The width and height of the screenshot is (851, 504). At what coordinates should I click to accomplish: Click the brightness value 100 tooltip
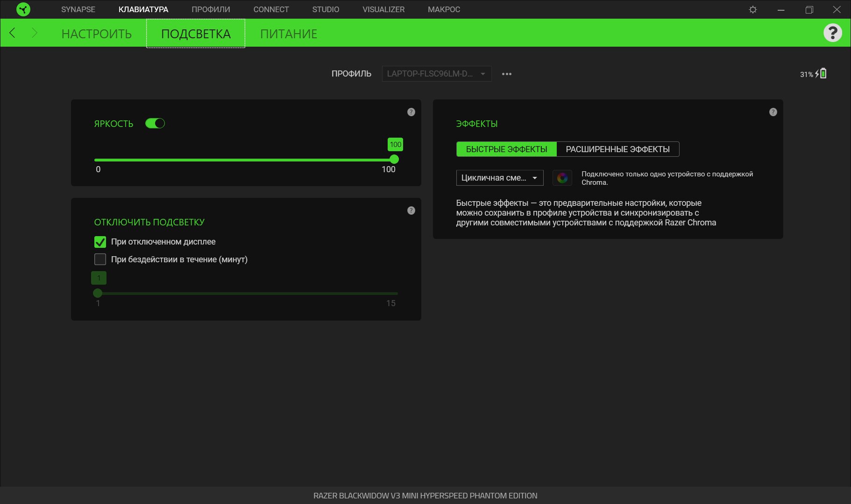coord(395,145)
